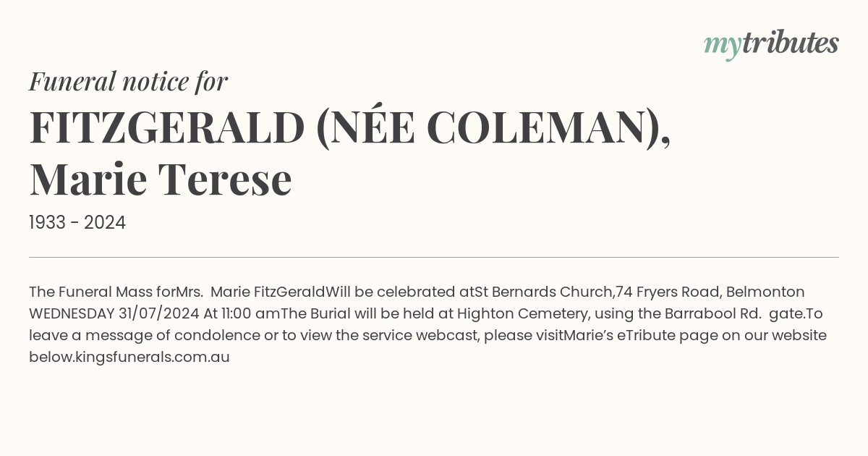Click the time "11:00 am"

(x=251, y=313)
